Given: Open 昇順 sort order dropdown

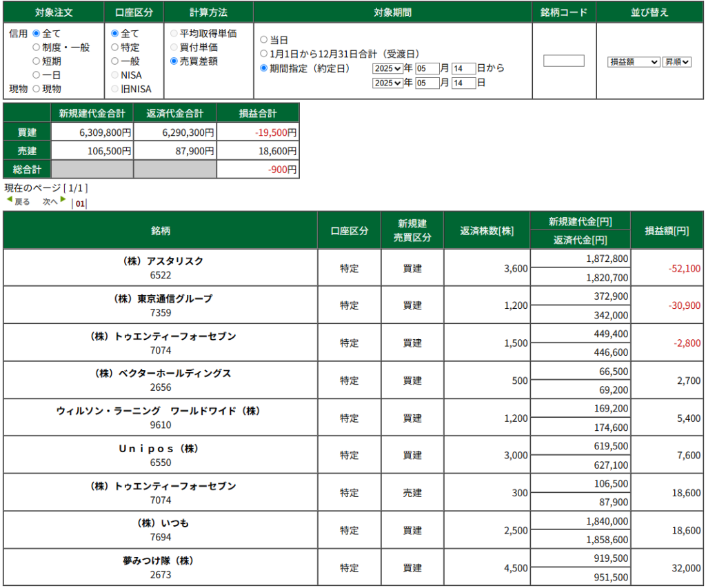Looking at the screenshot, I should click(677, 61).
